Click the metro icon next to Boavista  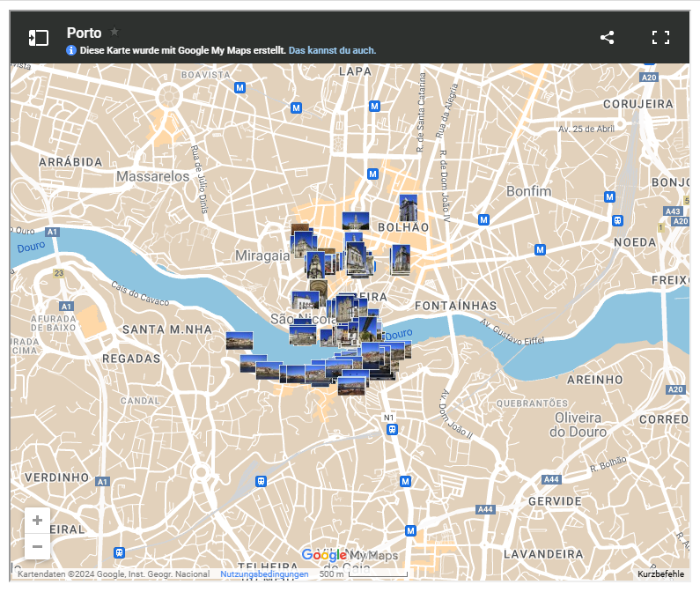click(x=239, y=87)
